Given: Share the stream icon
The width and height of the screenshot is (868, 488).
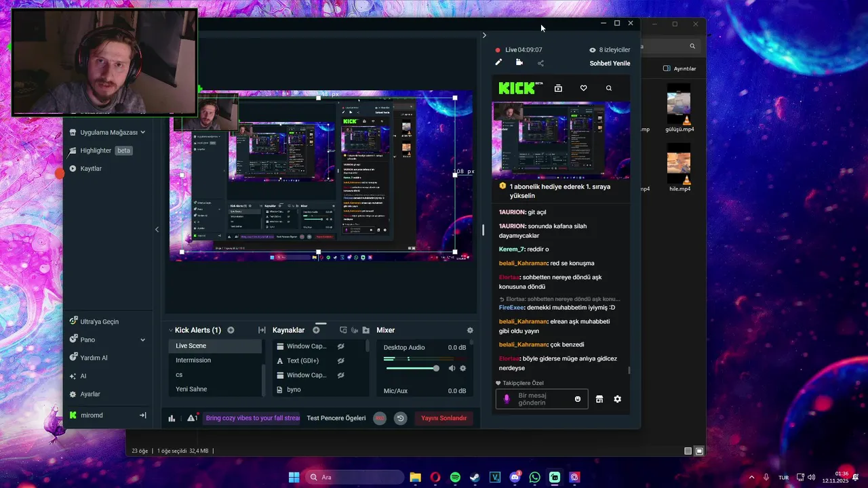Looking at the screenshot, I should (540, 63).
